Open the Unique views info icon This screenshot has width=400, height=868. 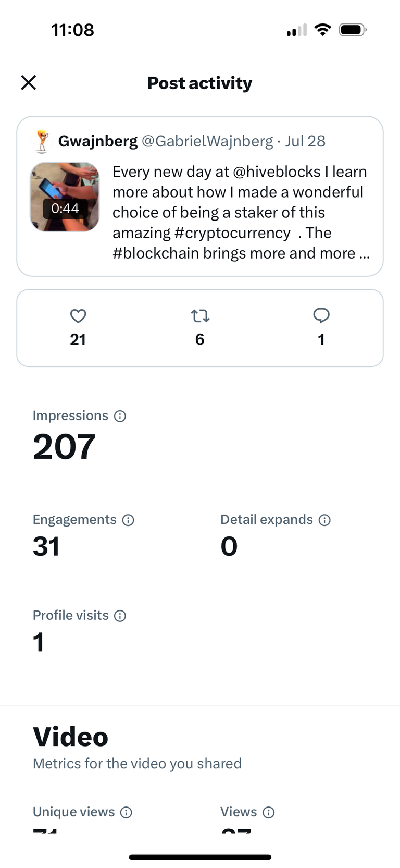126,812
